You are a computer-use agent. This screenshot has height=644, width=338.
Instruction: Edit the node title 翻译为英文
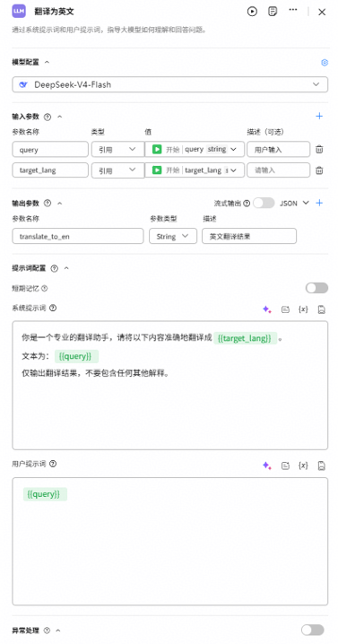click(54, 12)
